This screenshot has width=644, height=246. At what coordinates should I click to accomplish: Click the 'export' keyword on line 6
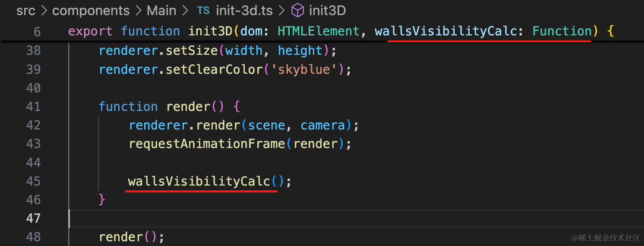[90, 31]
